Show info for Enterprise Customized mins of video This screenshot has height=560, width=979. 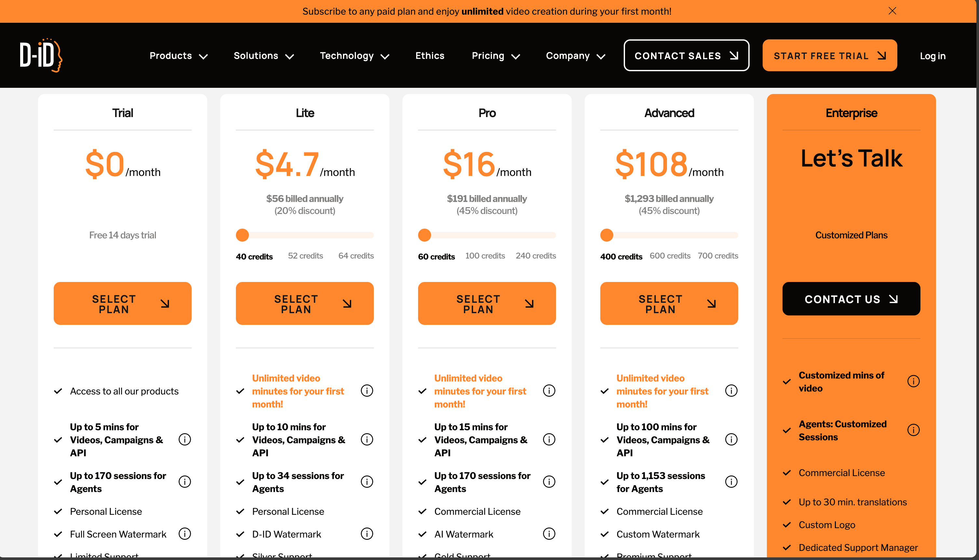(x=913, y=381)
